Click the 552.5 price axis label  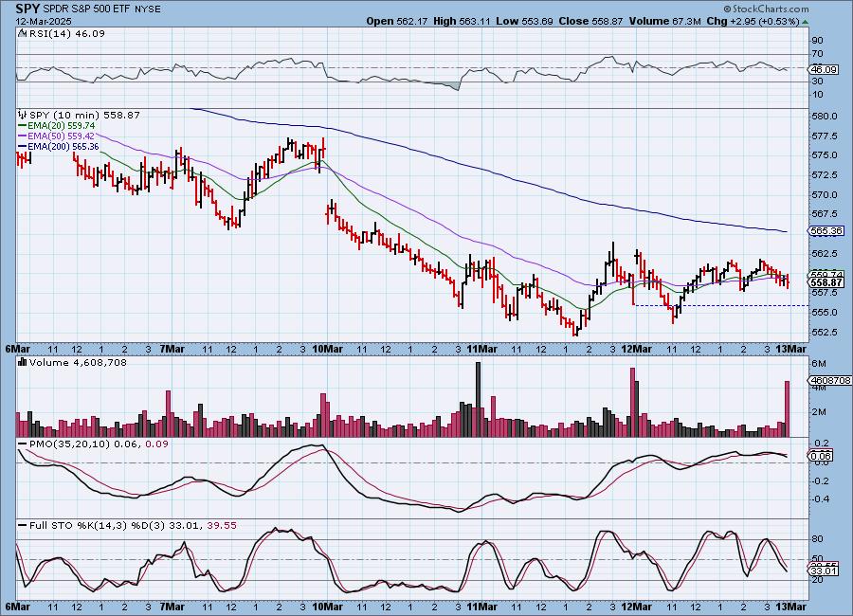pos(824,332)
